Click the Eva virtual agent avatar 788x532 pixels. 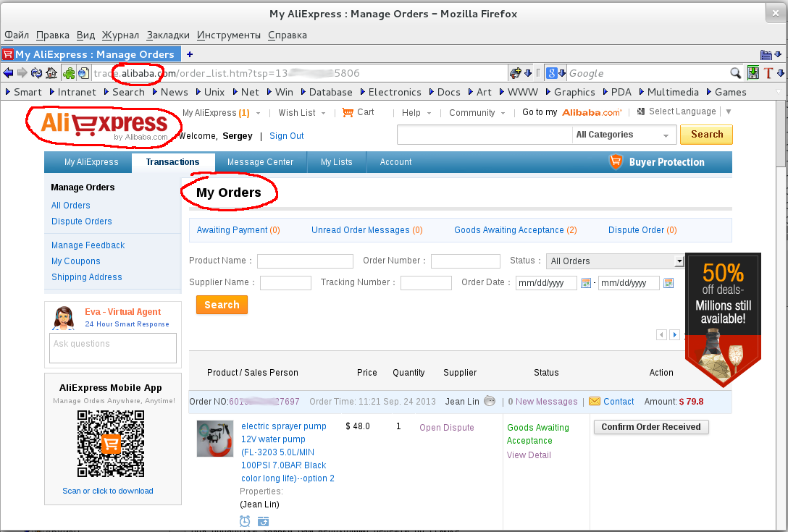coord(64,318)
